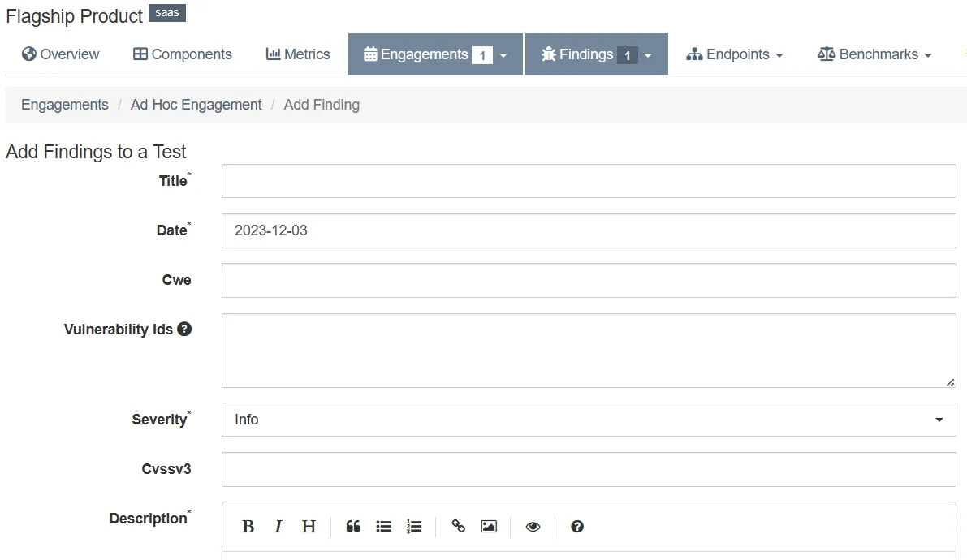Viewport: 967px width, 560px height.
Task: Click the Vulnerability Ids help tooltip
Action: [x=184, y=329]
